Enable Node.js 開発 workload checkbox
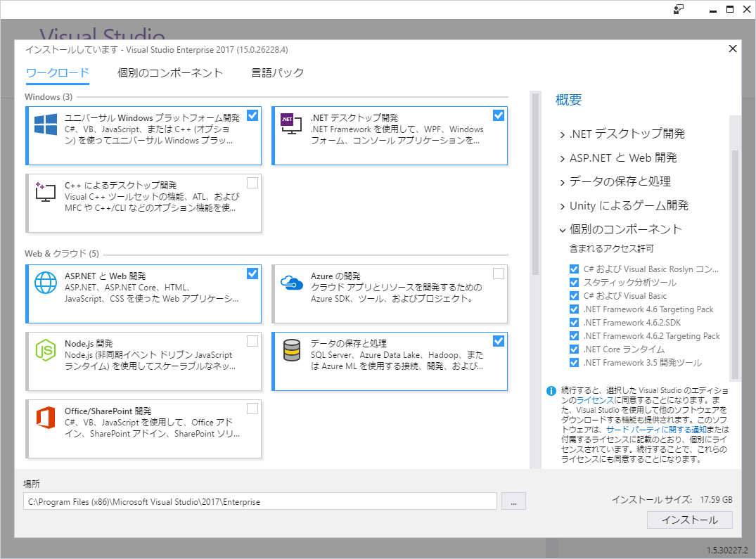This screenshot has width=756, height=559. point(252,341)
